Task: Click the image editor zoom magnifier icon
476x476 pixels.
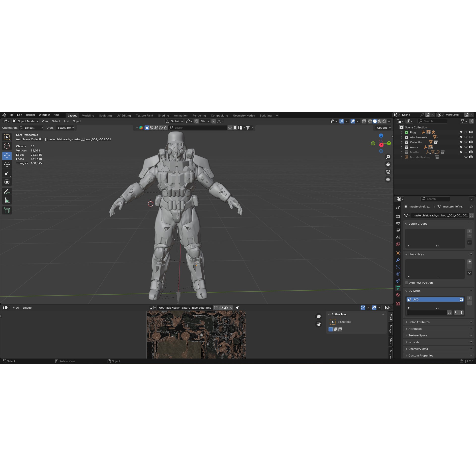Action: point(319,317)
